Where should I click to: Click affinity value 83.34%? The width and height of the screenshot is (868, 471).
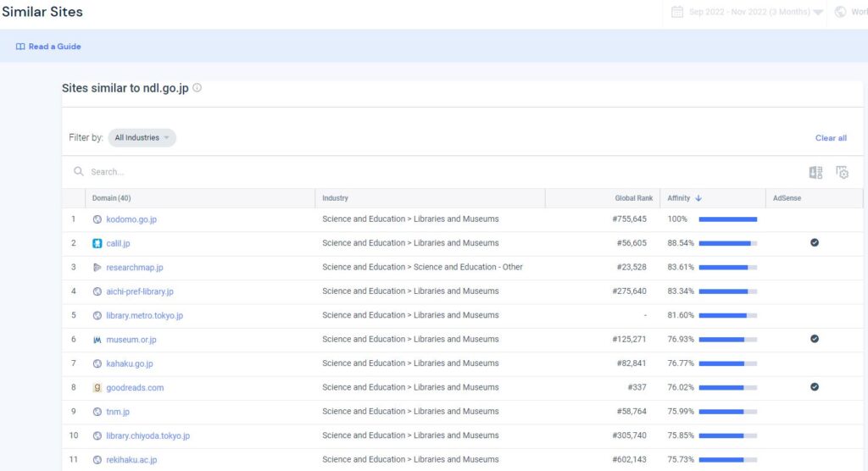click(681, 291)
